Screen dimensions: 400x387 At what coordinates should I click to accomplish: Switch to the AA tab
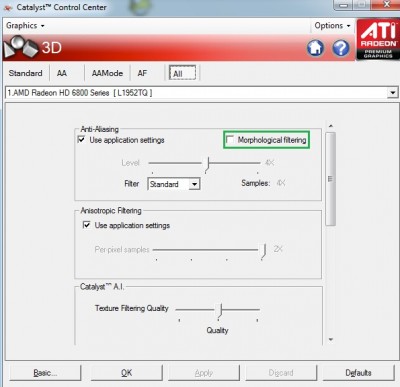62,73
